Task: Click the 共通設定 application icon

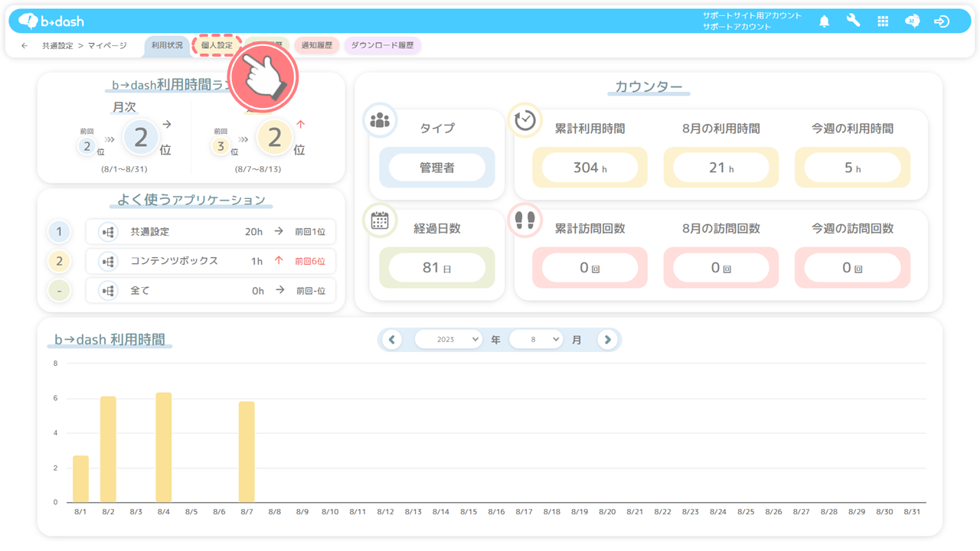Action: (108, 232)
